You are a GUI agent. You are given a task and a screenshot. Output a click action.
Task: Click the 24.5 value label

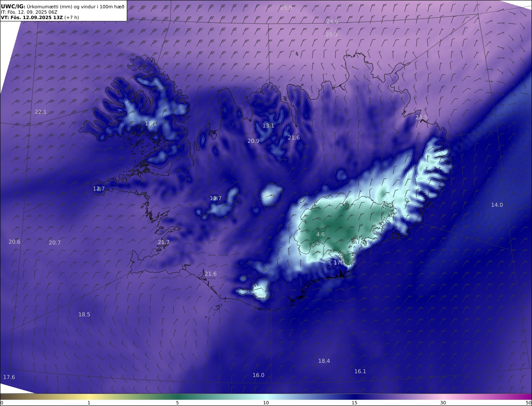click(x=421, y=117)
